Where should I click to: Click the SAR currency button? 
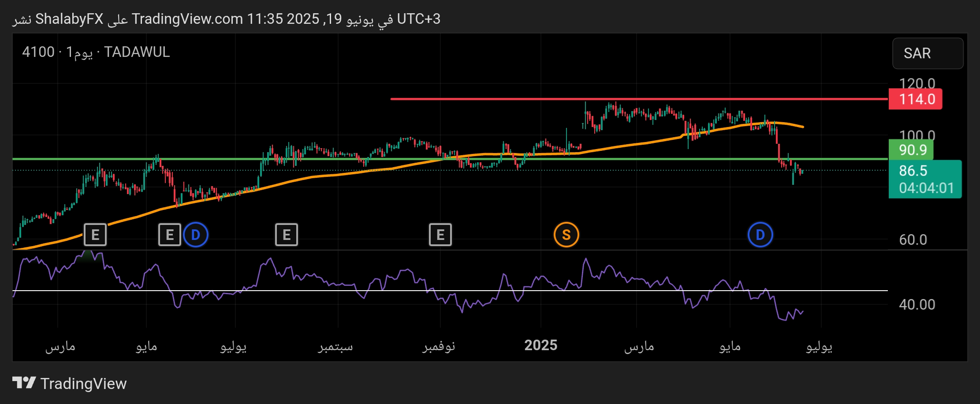pyautogui.click(x=928, y=53)
